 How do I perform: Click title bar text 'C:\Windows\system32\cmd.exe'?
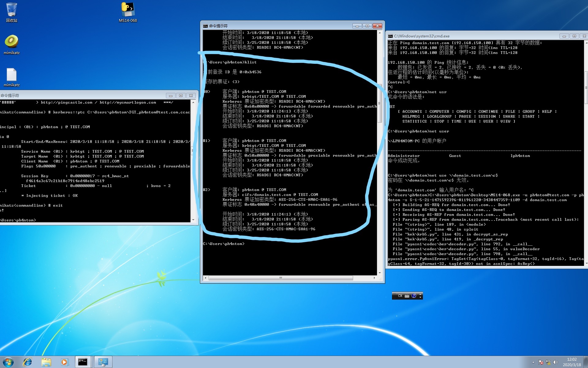click(422, 36)
